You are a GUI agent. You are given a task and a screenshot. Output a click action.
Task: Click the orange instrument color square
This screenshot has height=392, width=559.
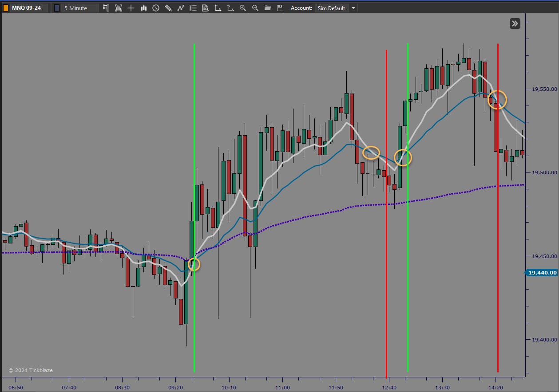(6, 8)
